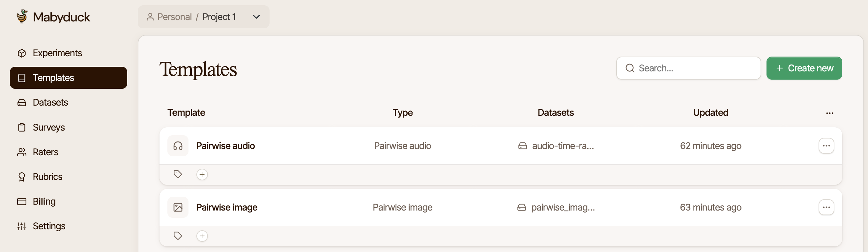The width and height of the screenshot is (868, 252).
Task: Click the Type column header
Action: coord(402,113)
